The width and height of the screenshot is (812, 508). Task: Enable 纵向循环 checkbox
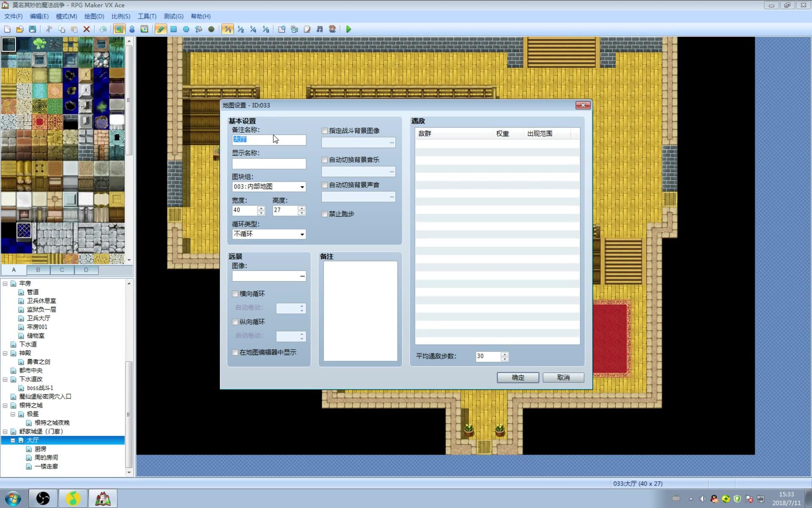pyautogui.click(x=235, y=322)
